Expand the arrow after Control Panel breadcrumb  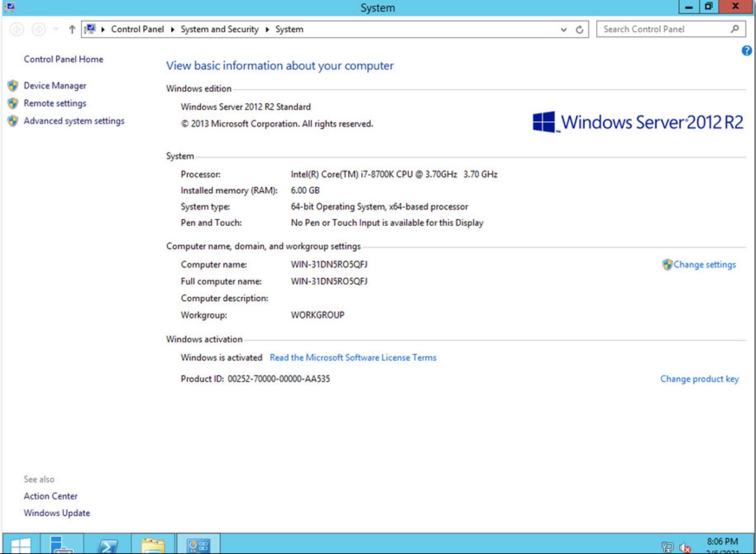[172, 29]
